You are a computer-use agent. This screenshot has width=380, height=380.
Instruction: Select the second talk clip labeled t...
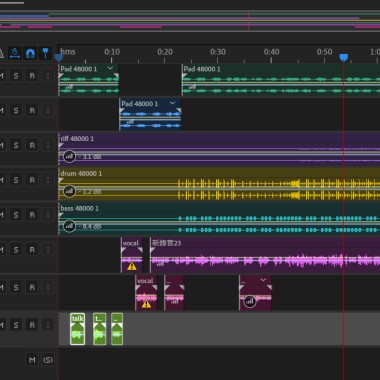click(x=99, y=329)
